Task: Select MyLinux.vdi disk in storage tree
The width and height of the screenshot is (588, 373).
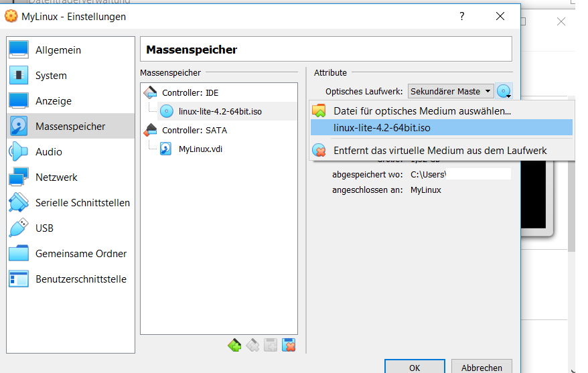Action: coord(200,149)
